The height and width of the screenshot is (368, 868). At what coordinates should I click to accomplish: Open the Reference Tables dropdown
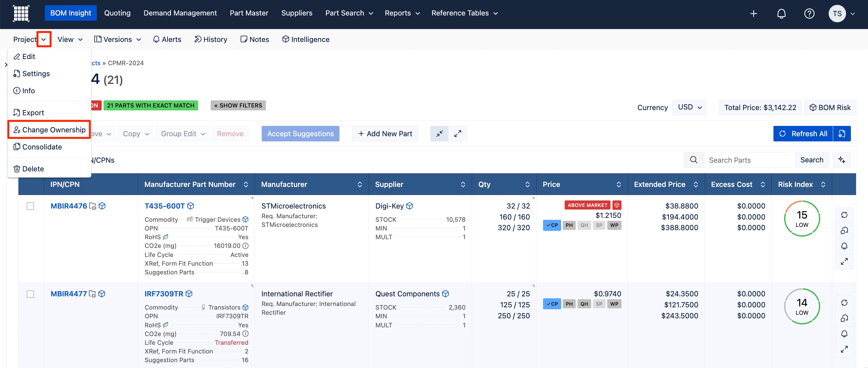click(465, 13)
